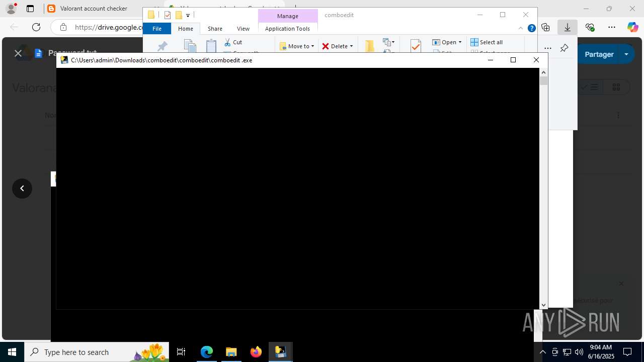Open the Move to dropdown
Viewport: 644px width, 362px height.
point(297,46)
